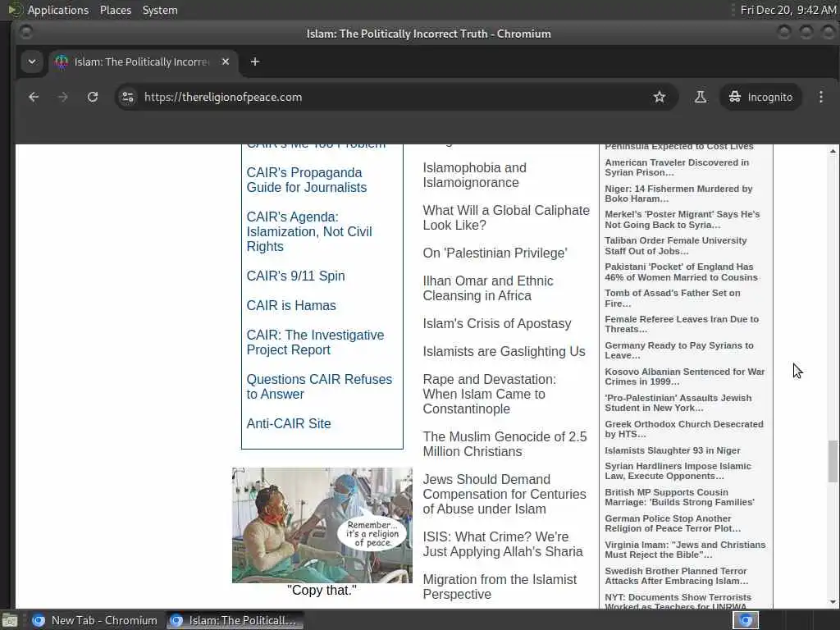Viewport: 840px width, 630px height.
Task: Open Greek Orthodox Church Desecrated by HTS
Action: (684, 429)
